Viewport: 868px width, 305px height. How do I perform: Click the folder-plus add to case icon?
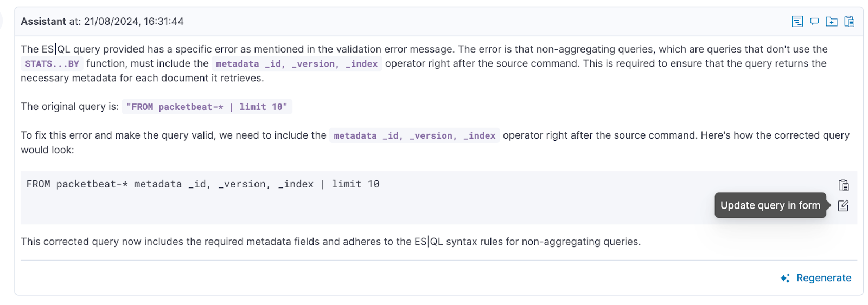click(x=831, y=22)
